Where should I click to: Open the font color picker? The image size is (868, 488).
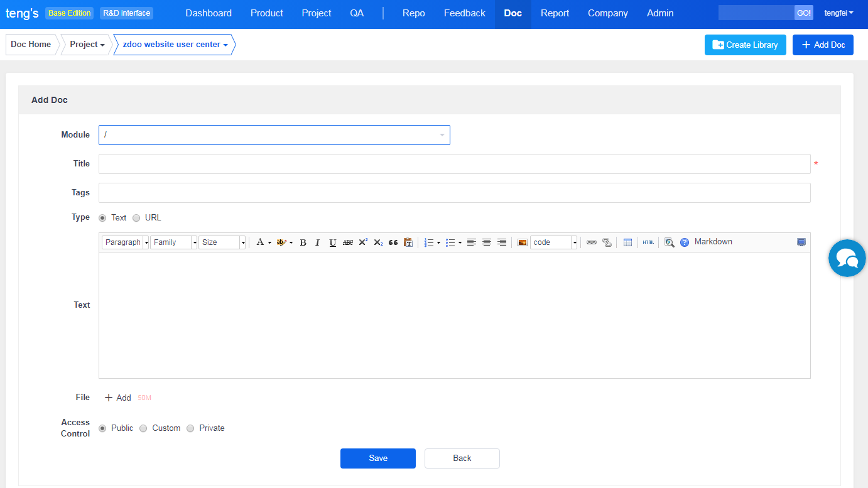[x=263, y=242]
